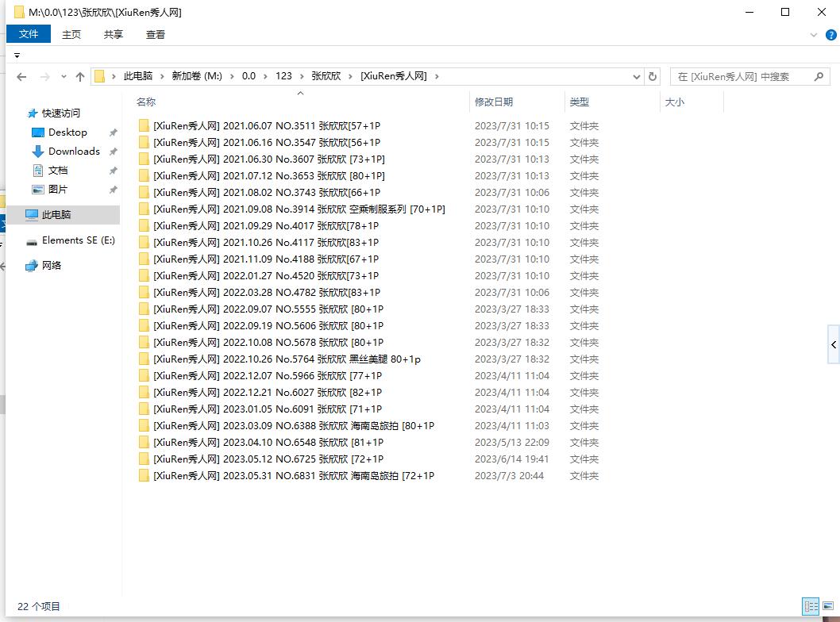Open Desktop in the navigation pane
840x622 pixels.
coord(67,132)
